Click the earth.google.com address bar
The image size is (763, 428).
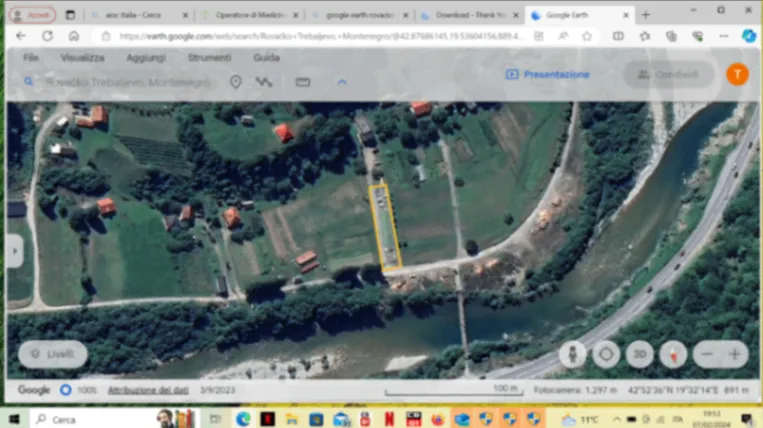[320, 36]
